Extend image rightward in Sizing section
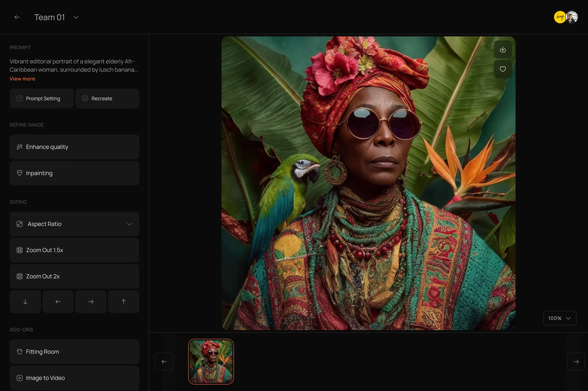588x391 pixels. click(x=91, y=301)
